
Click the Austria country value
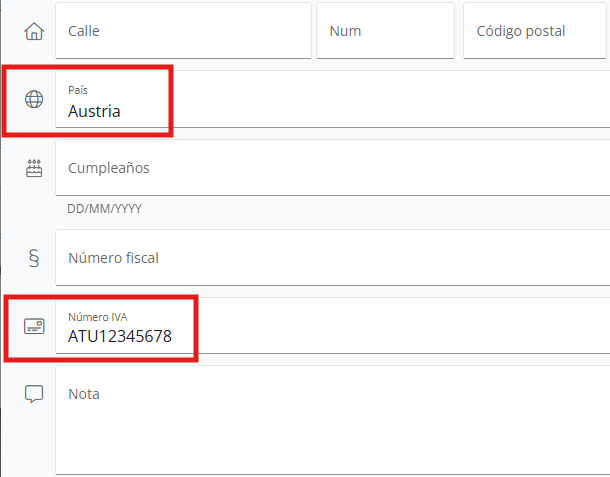(94, 111)
